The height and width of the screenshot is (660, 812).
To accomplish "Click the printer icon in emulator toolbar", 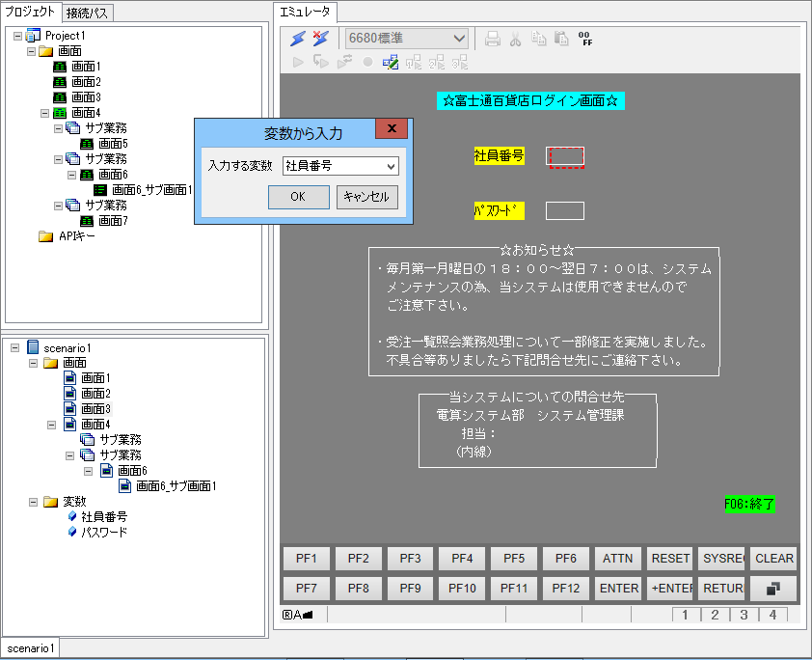I will click(493, 40).
